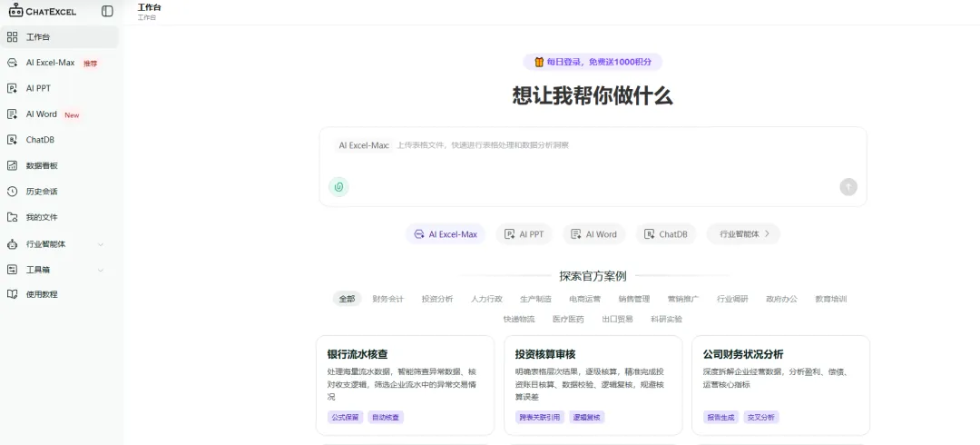Select the 出口贸易 case category tab
The width and height of the screenshot is (980, 445).
click(x=618, y=319)
